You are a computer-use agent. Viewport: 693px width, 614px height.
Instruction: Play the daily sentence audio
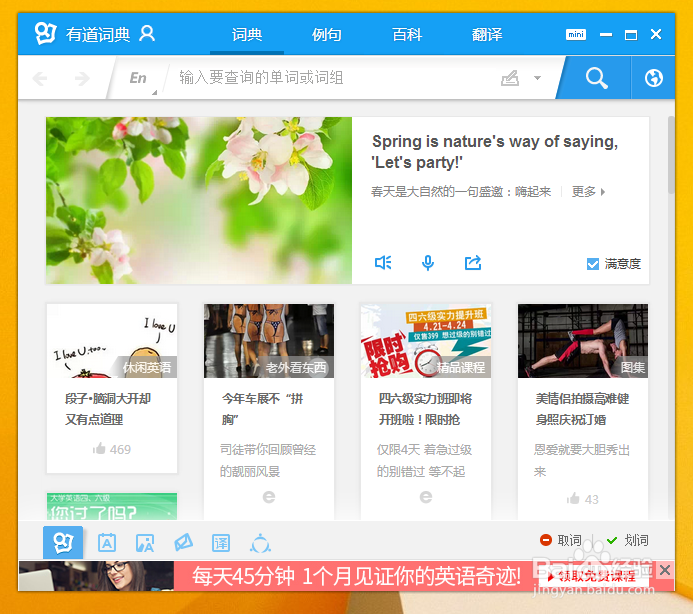tap(383, 263)
